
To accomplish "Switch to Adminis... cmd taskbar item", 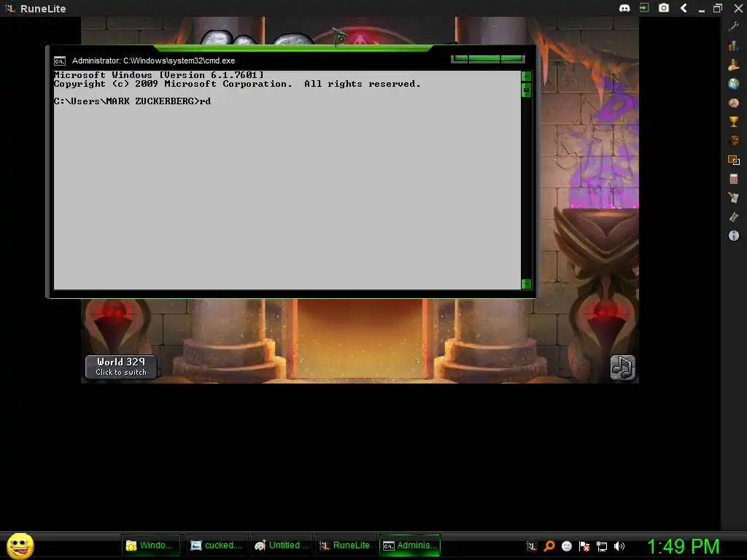I will [410, 545].
